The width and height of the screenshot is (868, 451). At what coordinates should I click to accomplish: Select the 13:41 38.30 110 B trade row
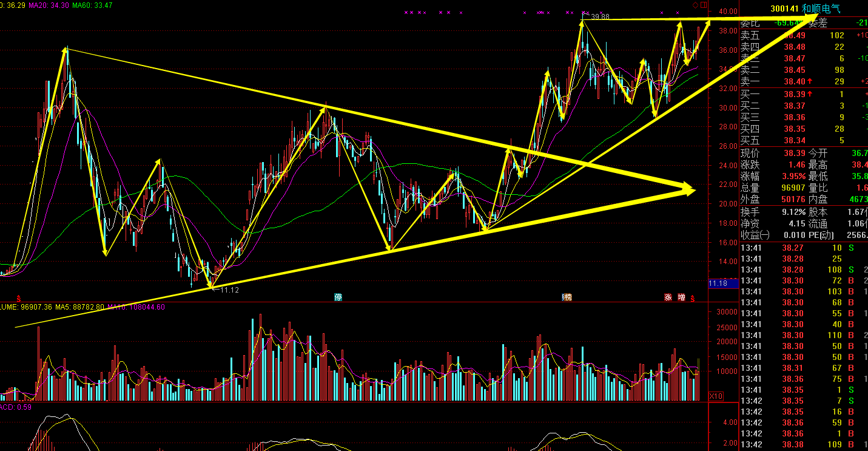click(804, 335)
